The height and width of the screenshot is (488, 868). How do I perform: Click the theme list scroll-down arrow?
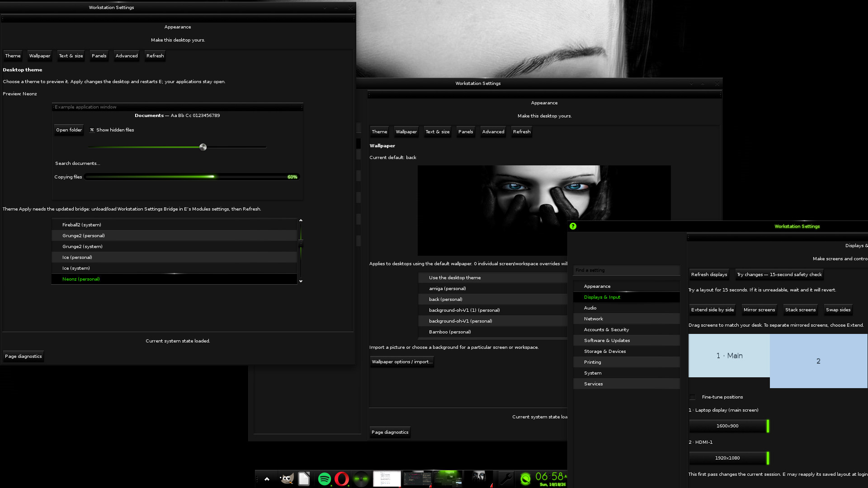tap(301, 281)
